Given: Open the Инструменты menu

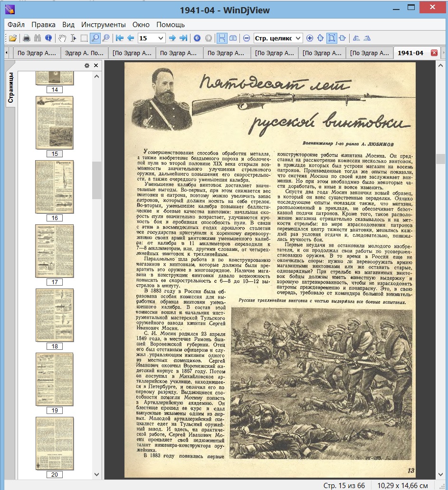Looking at the screenshot, I should (x=104, y=25).
